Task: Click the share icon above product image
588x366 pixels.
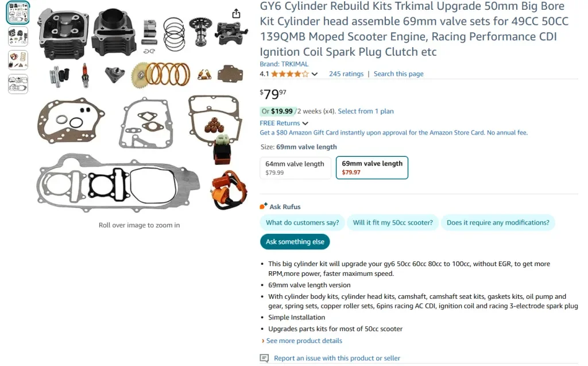Action: click(x=236, y=14)
